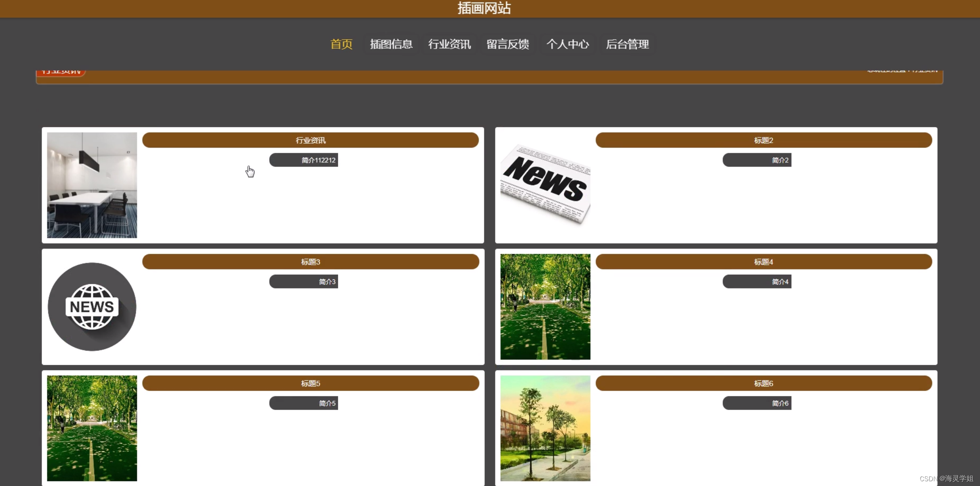Navigate to 个人中心
The image size is (980, 486).
[x=567, y=44]
